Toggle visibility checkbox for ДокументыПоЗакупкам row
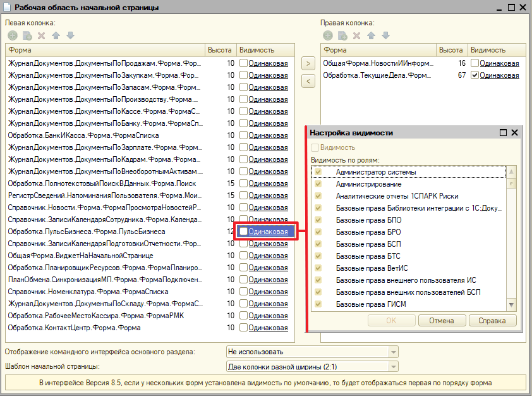532x396 pixels. coord(243,75)
